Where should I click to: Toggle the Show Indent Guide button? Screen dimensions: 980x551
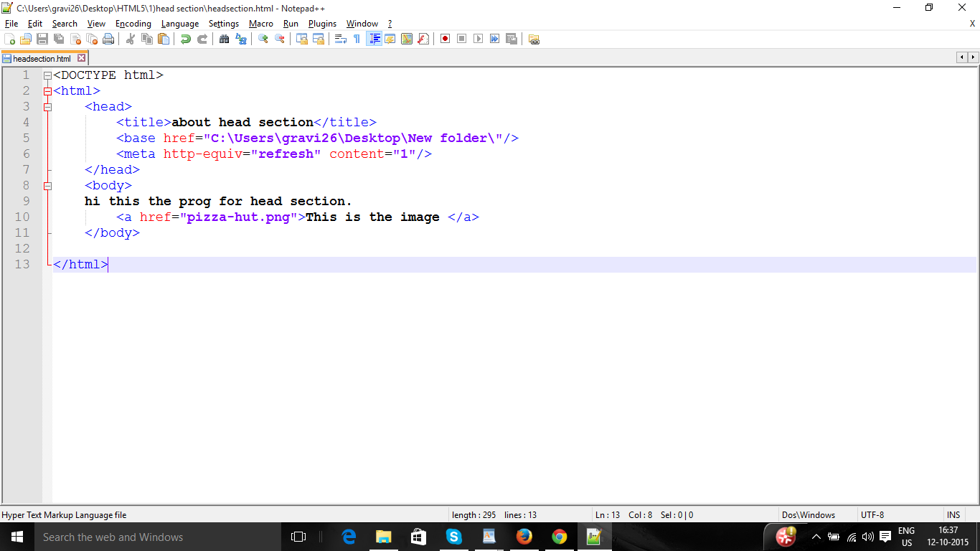[374, 39]
